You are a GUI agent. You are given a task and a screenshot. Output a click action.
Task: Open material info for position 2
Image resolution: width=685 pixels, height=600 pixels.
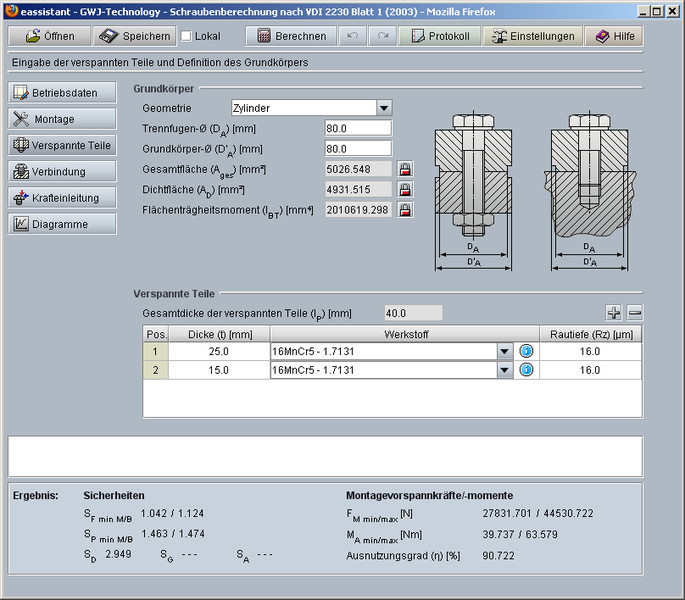(527, 370)
